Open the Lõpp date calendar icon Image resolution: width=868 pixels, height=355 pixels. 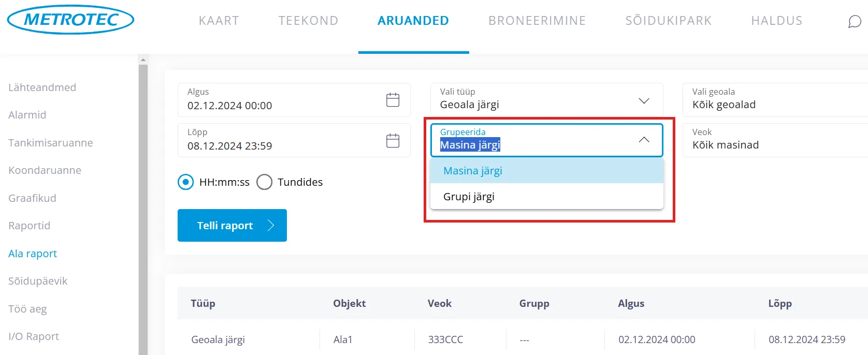[x=393, y=140]
